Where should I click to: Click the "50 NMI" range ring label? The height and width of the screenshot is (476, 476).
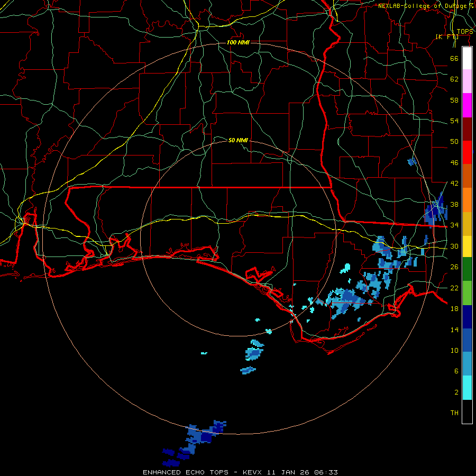238,140
